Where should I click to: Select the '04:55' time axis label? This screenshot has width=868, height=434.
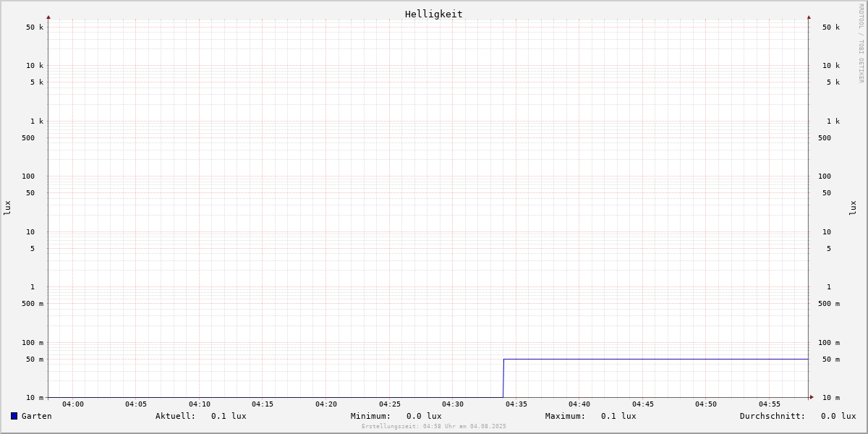tap(770, 404)
